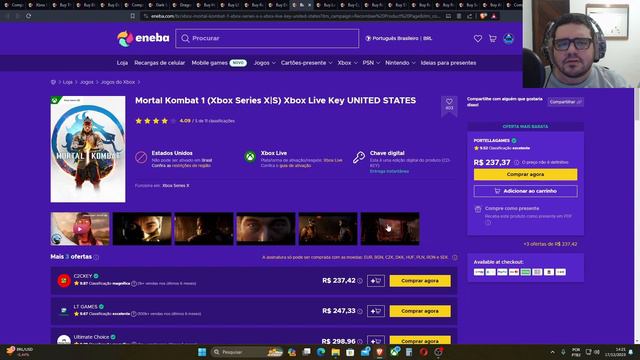Click the home icon in the breadcrumb
Image resolution: width=640 pixels, height=360 pixels.
coord(53,82)
